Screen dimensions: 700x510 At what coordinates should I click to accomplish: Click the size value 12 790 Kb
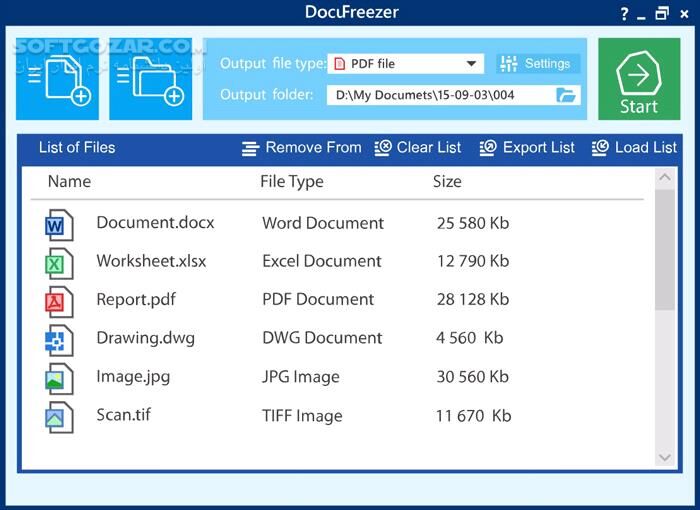pyautogui.click(x=473, y=261)
